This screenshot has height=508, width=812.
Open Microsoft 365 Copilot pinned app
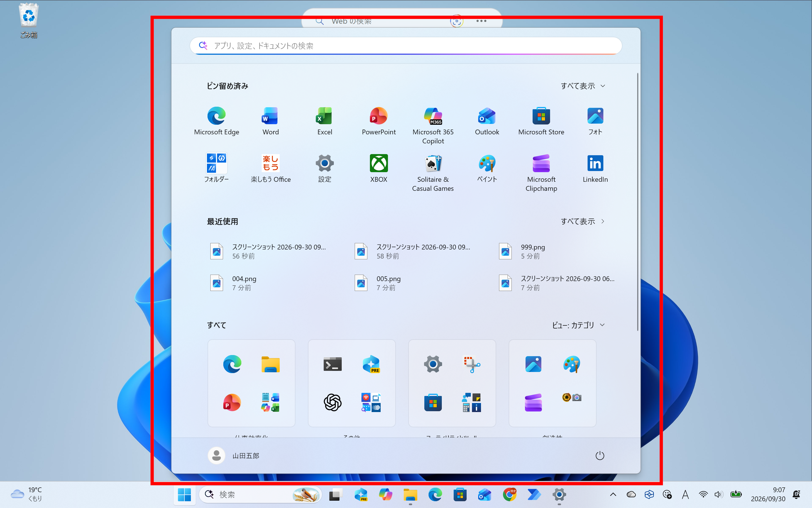click(433, 126)
